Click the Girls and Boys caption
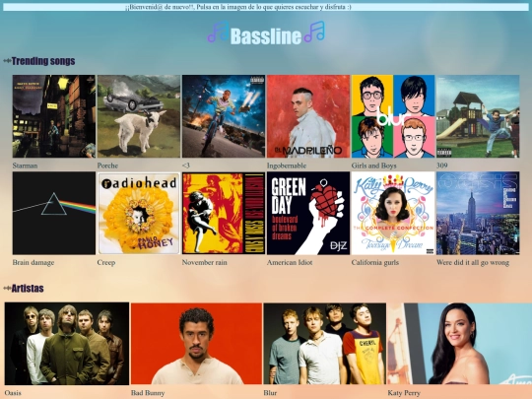This screenshot has height=399, width=532. (x=374, y=166)
